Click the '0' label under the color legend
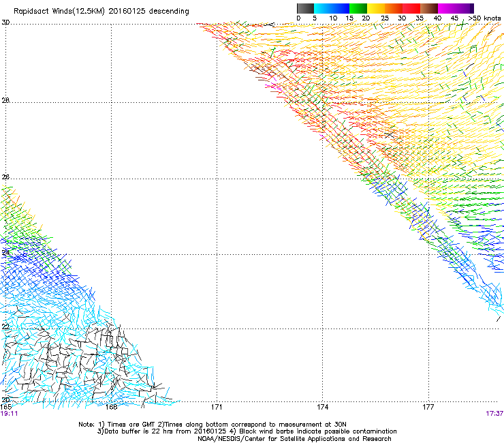 (298, 18)
